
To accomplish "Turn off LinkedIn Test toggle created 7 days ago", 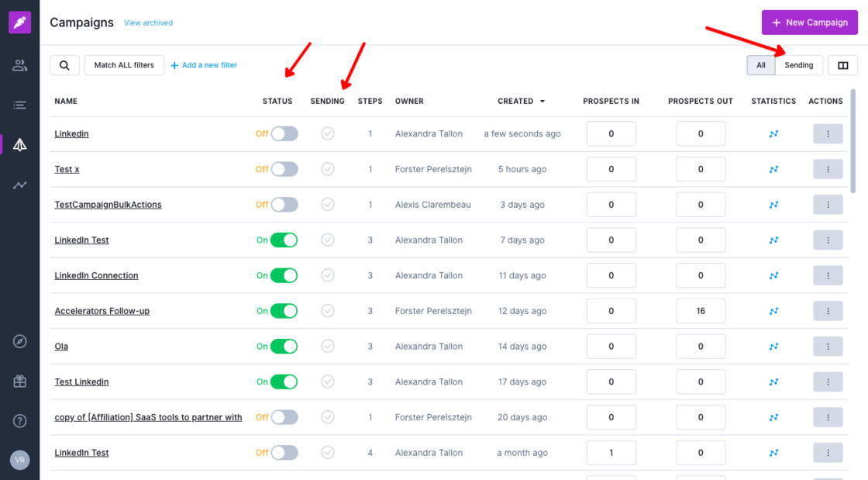I will point(284,240).
